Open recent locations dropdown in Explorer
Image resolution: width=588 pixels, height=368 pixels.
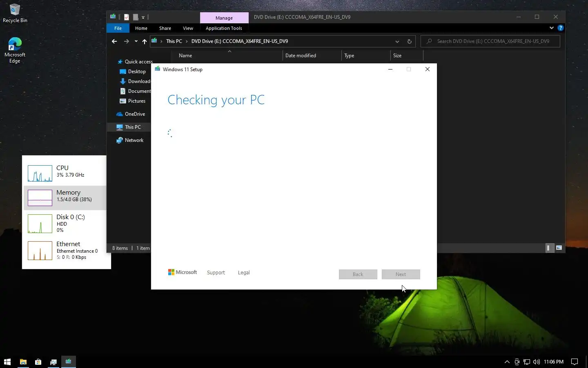tap(136, 41)
